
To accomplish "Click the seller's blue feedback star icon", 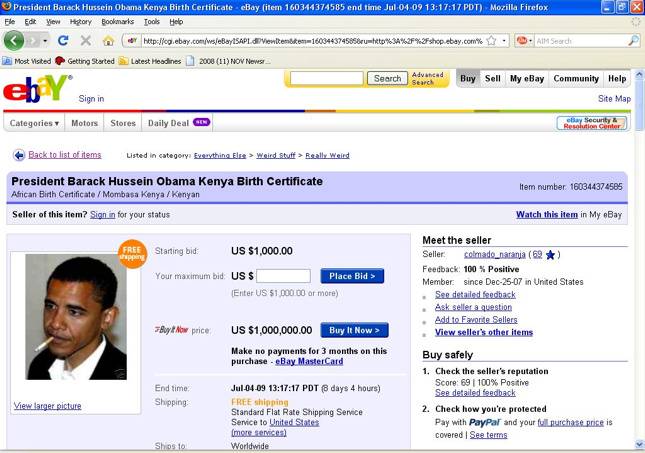I will (x=551, y=254).
